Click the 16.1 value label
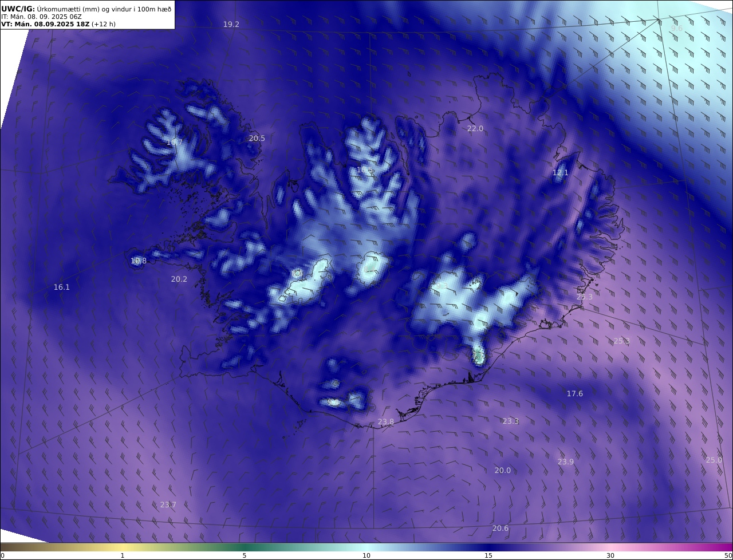The image size is (733, 560). pos(62,287)
